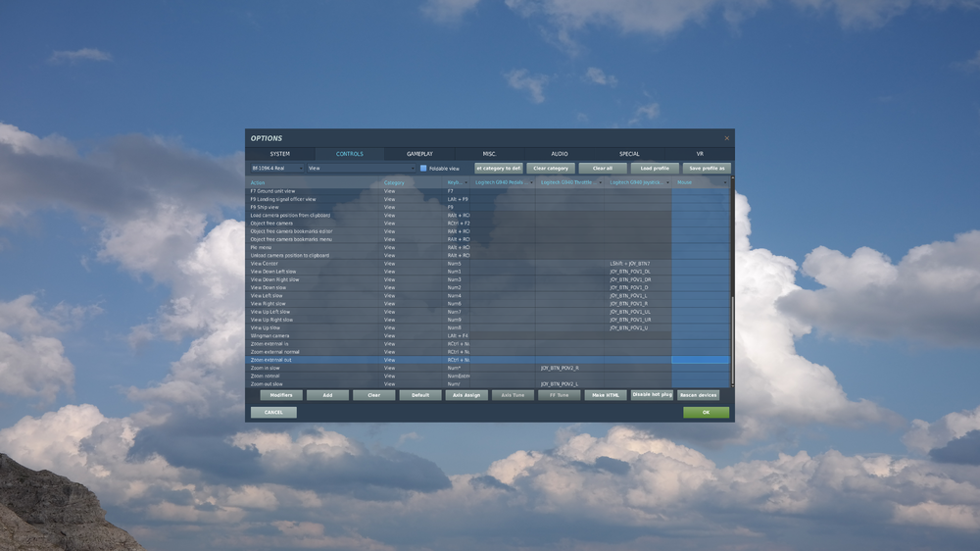
Task: Click the CANCEL button
Action: (x=273, y=412)
